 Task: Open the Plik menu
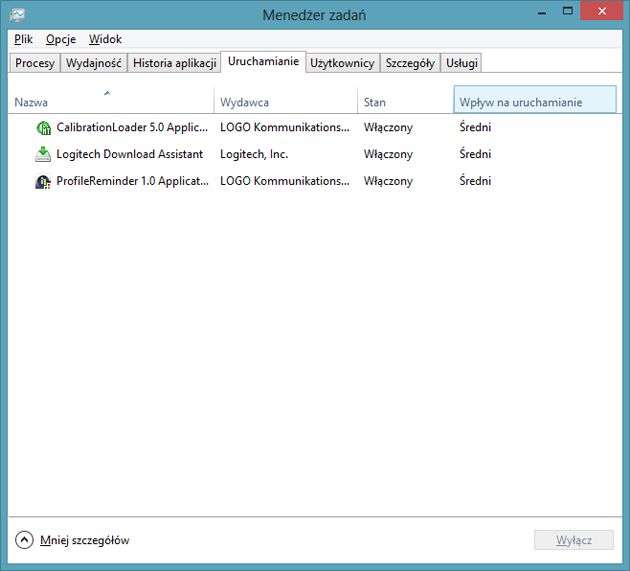[x=23, y=39]
